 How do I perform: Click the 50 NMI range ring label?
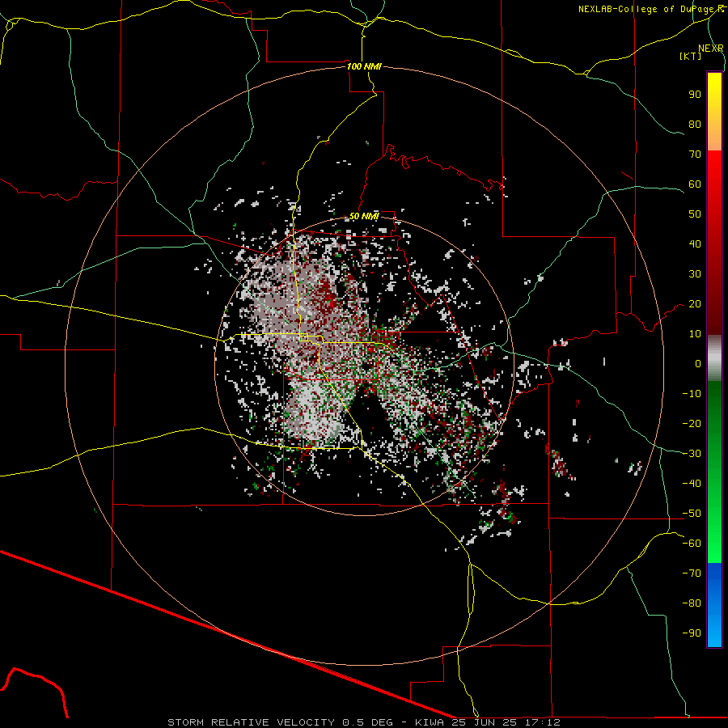364,216
